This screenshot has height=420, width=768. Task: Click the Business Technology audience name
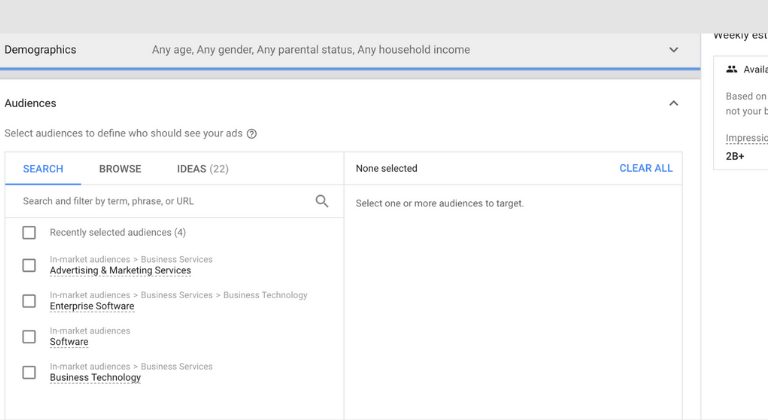pos(95,378)
